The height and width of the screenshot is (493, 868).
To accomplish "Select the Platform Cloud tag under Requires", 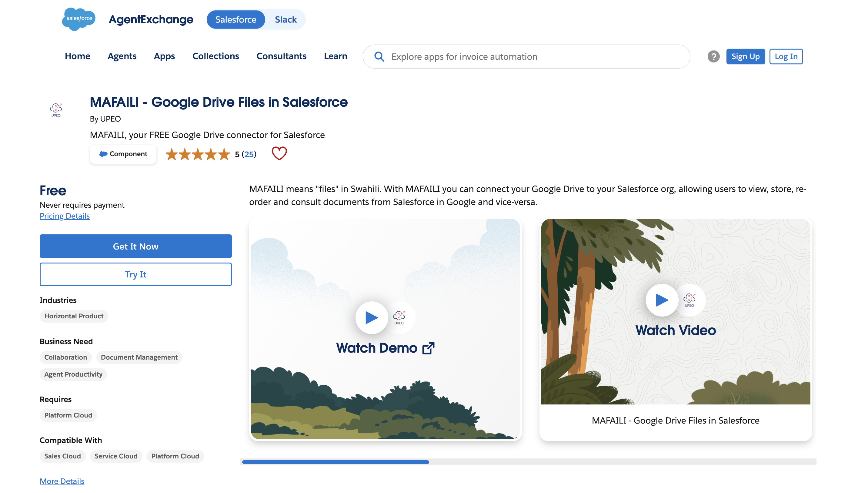I will click(68, 415).
